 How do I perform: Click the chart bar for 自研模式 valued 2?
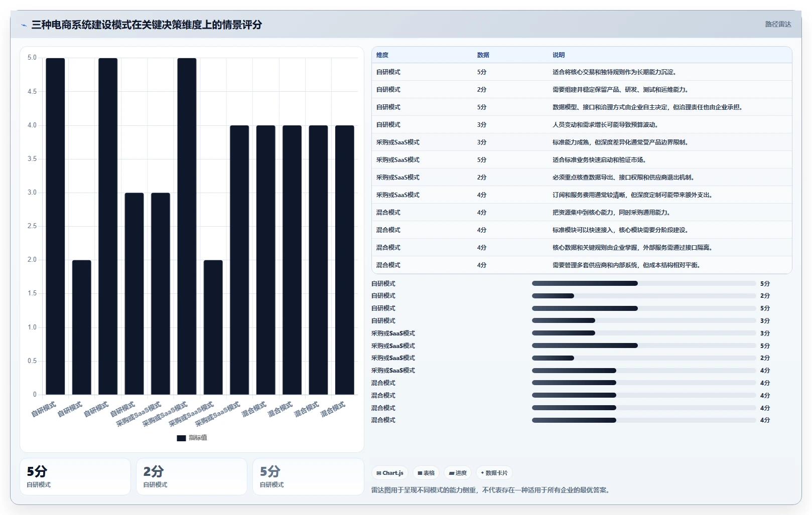point(82,327)
